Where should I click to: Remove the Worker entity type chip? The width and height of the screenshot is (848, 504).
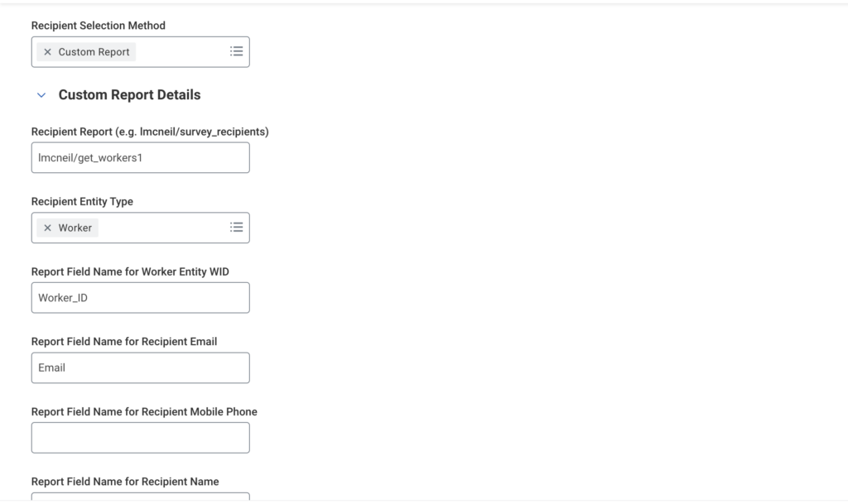coord(47,228)
